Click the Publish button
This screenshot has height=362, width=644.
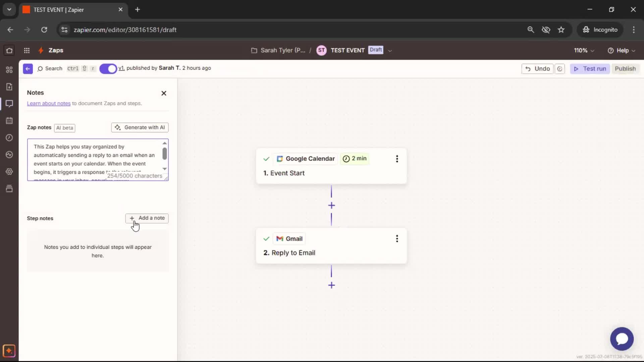[x=625, y=69]
